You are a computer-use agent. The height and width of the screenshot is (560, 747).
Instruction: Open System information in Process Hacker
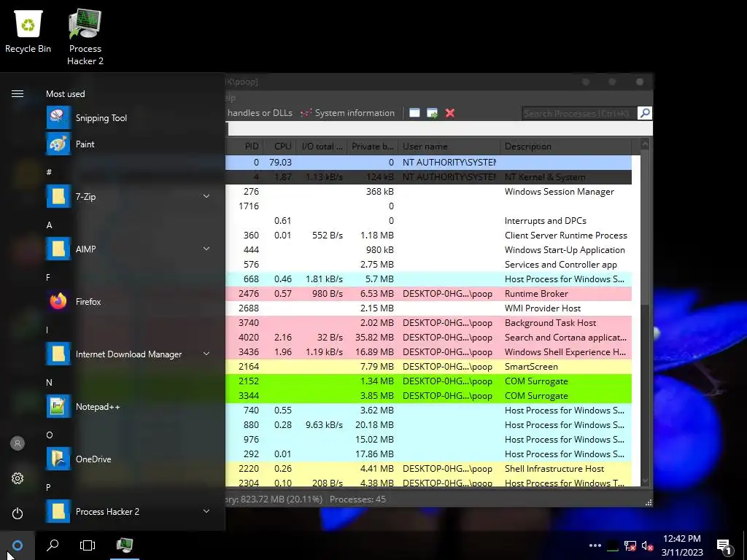[348, 113]
